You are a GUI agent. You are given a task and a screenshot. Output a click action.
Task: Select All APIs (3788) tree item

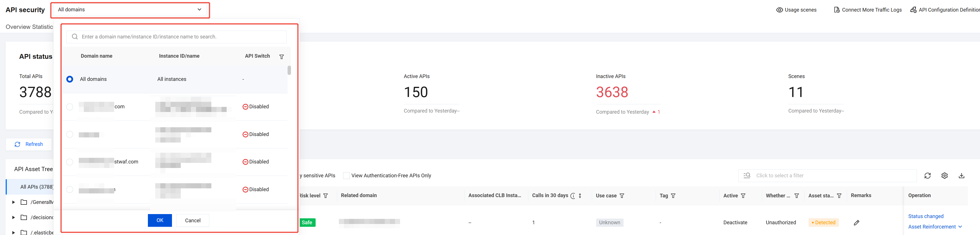pyautogui.click(x=37, y=186)
